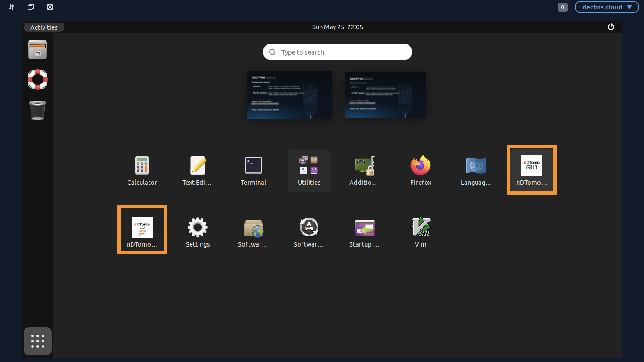Open Files manager from the dock
644x362 pixels.
click(x=37, y=50)
